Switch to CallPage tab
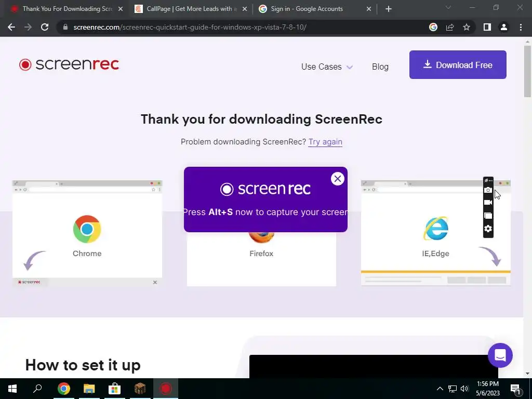 point(190,9)
